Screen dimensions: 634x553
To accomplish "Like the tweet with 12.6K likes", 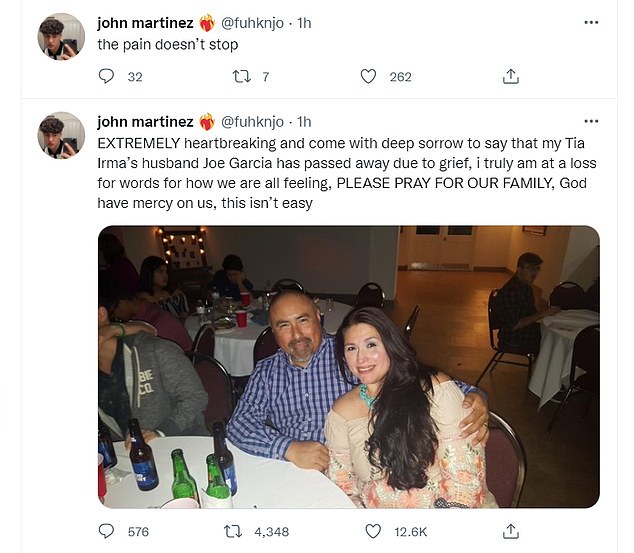I will [368, 532].
